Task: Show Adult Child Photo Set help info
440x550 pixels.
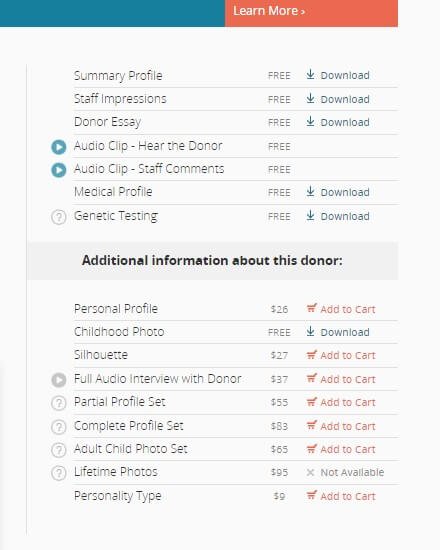Action: (59, 450)
